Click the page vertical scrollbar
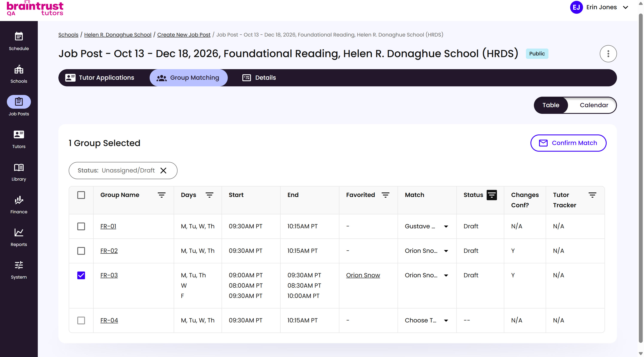This screenshot has height=357, width=644. tap(641, 178)
